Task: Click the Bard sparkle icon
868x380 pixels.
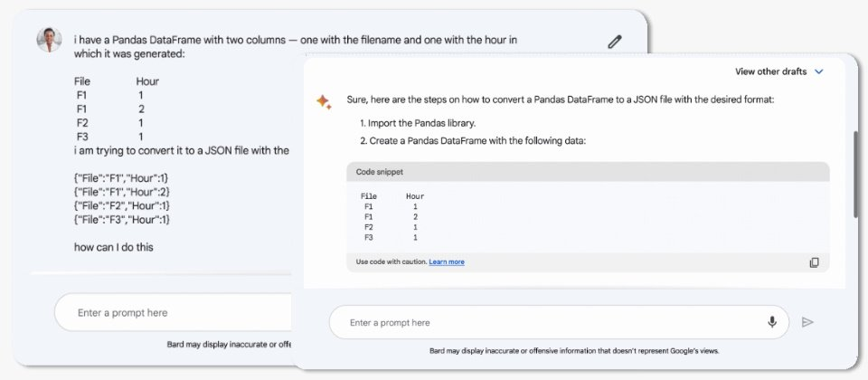Action: click(x=324, y=102)
